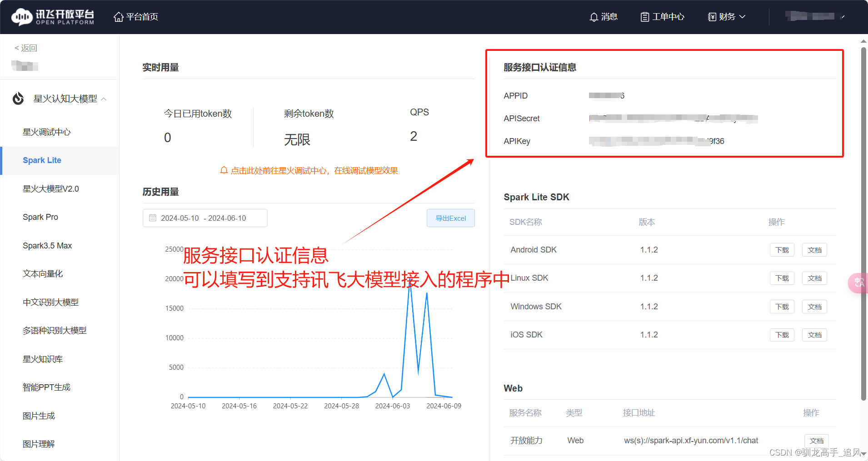This screenshot has width=868, height=461.
Task: Download the Windows SDK
Action: tap(782, 307)
